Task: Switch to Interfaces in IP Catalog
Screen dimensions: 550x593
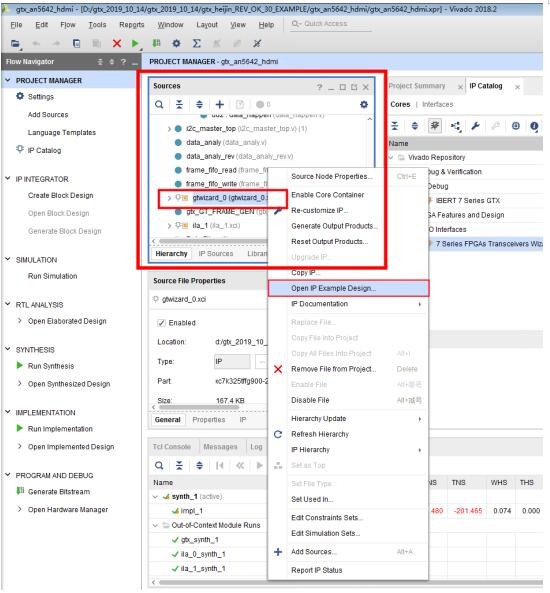Action: point(437,104)
